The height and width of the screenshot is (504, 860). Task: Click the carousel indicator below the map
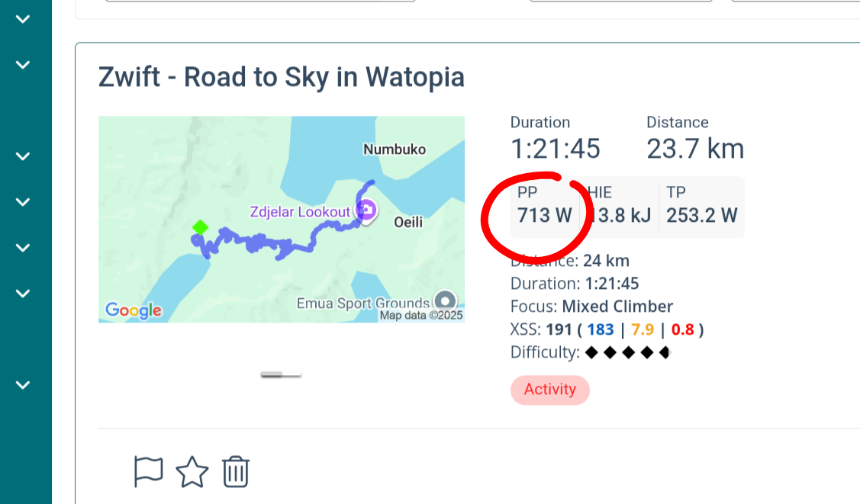point(281,374)
